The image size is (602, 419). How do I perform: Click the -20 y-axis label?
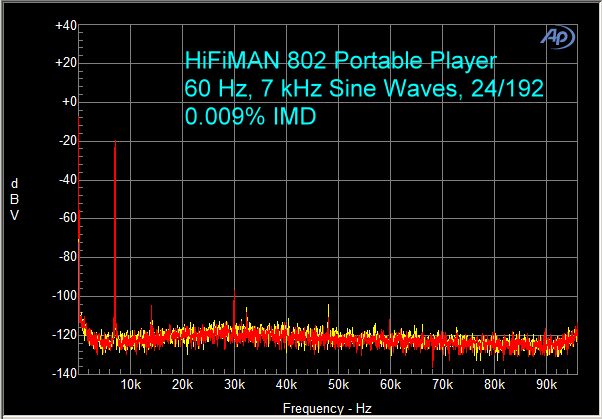(66, 141)
